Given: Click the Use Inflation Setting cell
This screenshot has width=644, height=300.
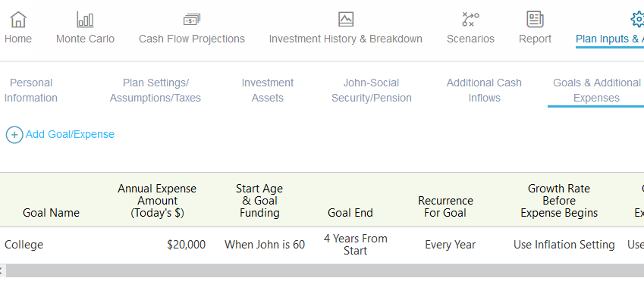Looking at the screenshot, I should click(x=564, y=245).
